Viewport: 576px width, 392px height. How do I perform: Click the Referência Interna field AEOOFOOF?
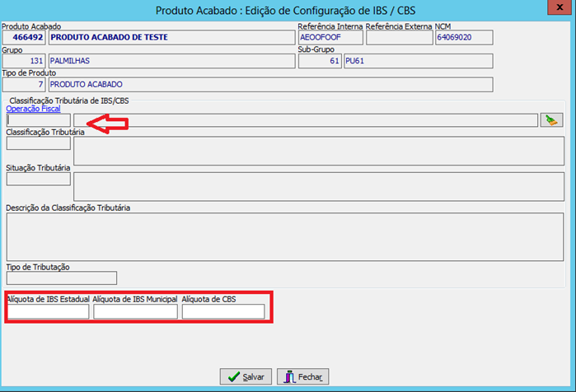point(330,37)
